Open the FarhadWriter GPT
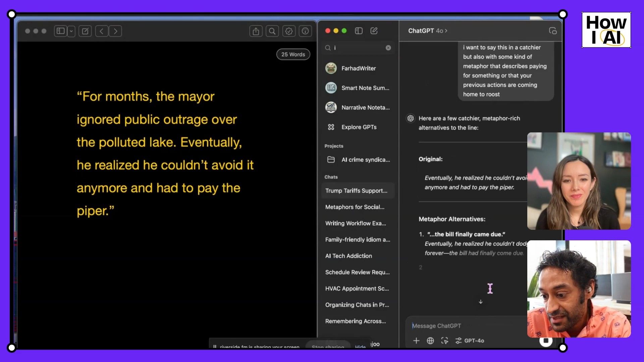This screenshot has width=644, height=362. point(358,68)
